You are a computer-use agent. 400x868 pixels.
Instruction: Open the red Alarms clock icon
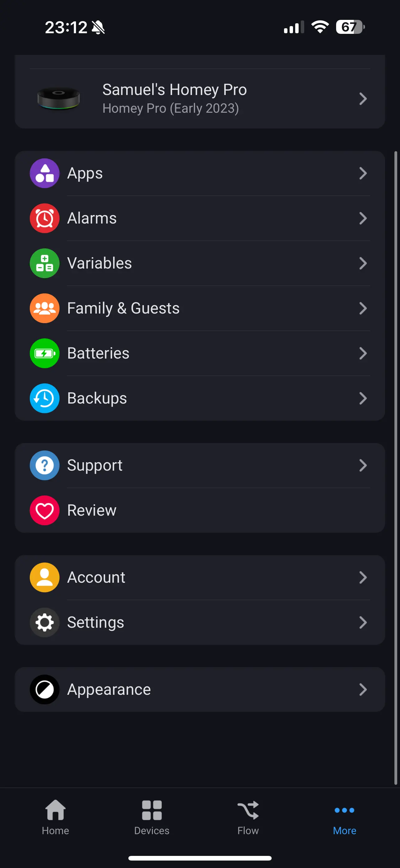click(44, 218)
